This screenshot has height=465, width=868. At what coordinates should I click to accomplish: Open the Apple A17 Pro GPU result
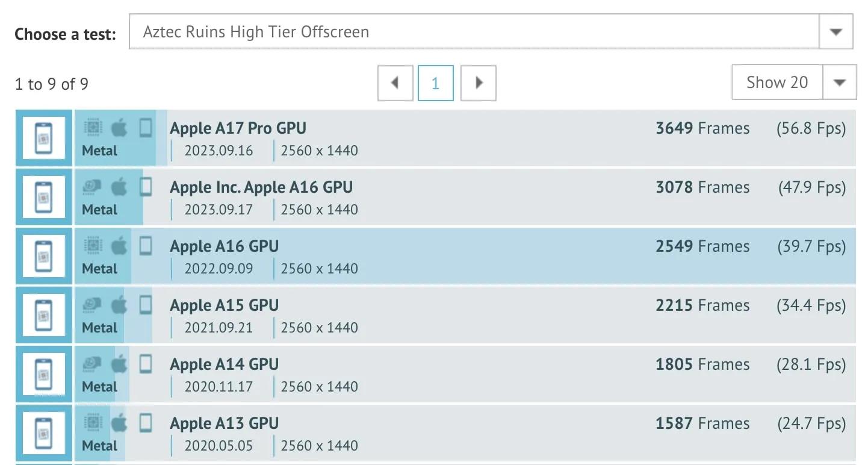(238, 128)
